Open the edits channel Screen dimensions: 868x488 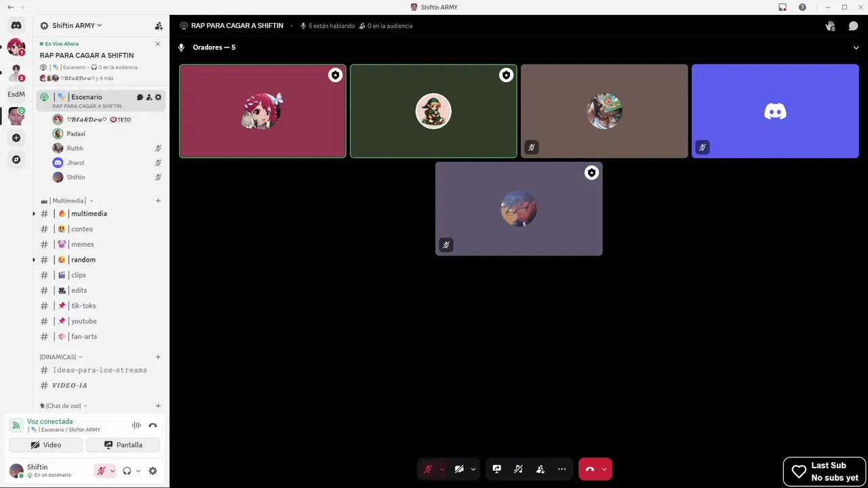[100, 291]
